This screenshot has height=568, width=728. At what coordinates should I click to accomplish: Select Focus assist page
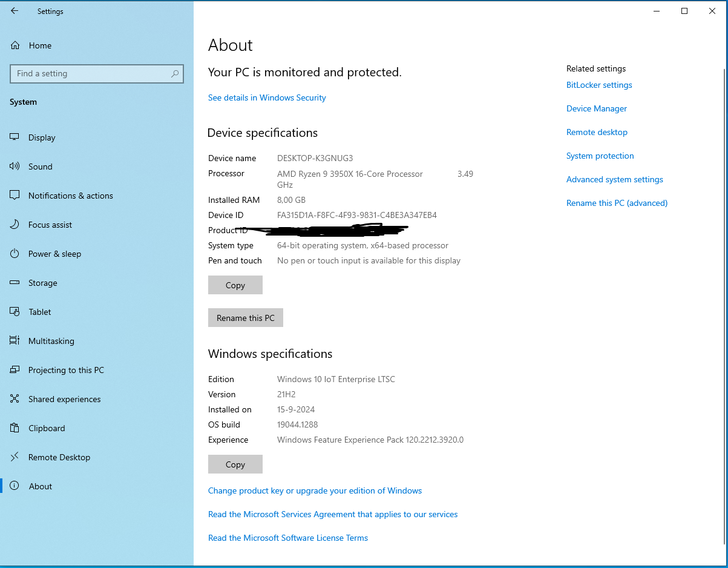(97, 225)
